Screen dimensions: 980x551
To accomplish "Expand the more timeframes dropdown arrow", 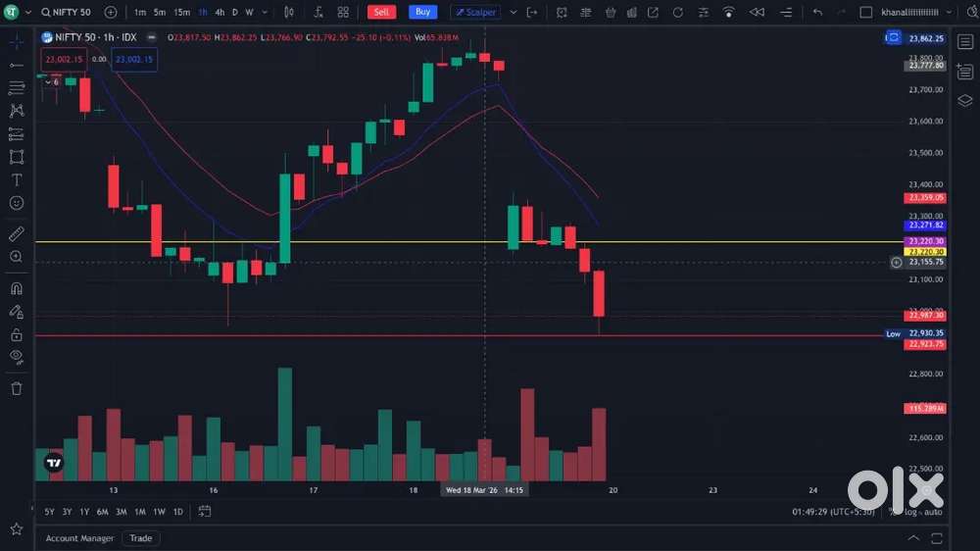I will tap(265, 12).
